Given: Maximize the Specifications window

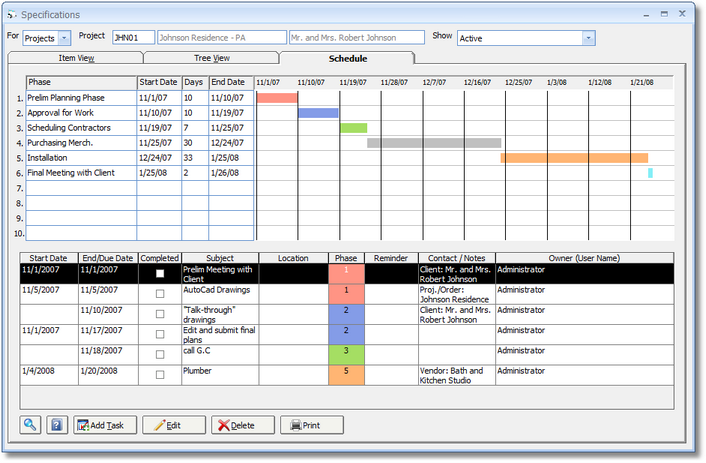Looking at the screenshot, I should click(664, 14).
